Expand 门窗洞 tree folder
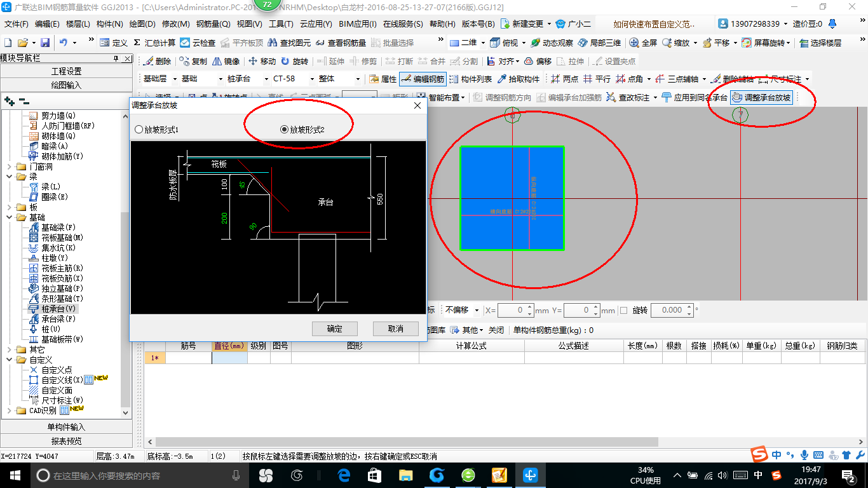This screenshot has width=868, height=488. 8,166
